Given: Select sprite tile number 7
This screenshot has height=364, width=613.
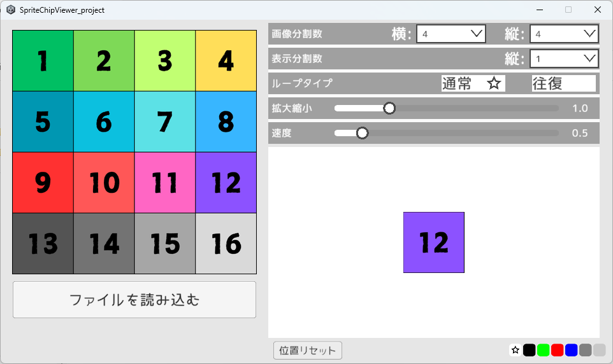Looking at the screenshot, I should point(165,122).
